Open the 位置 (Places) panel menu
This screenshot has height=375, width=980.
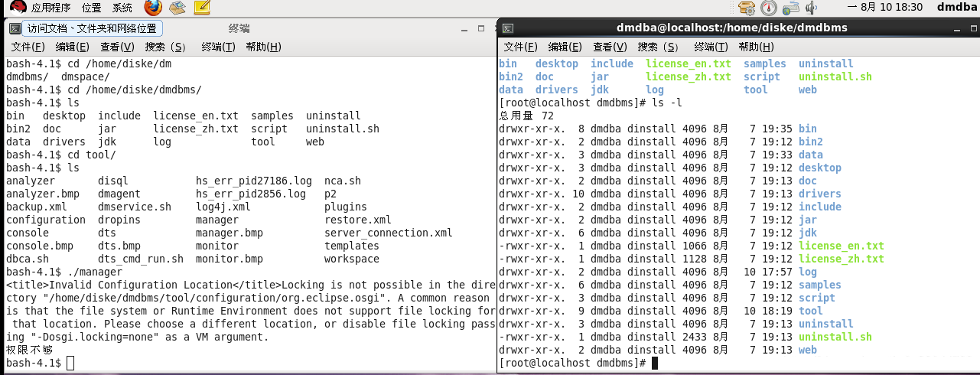(91, 8)
